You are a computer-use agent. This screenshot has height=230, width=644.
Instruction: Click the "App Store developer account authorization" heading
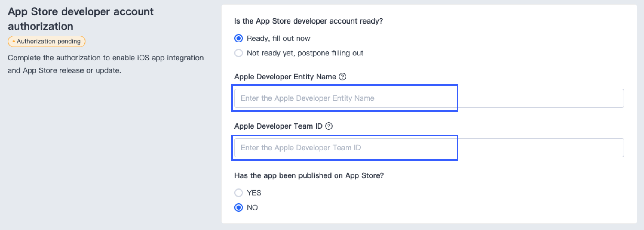pyautogui.click(x=80, y=19)
